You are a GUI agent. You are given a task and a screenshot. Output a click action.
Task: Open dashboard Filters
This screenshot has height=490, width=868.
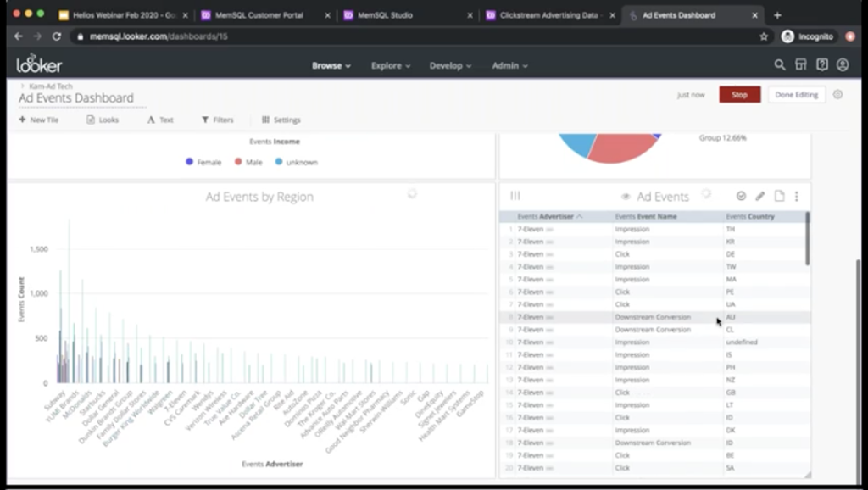click(218, 120)
